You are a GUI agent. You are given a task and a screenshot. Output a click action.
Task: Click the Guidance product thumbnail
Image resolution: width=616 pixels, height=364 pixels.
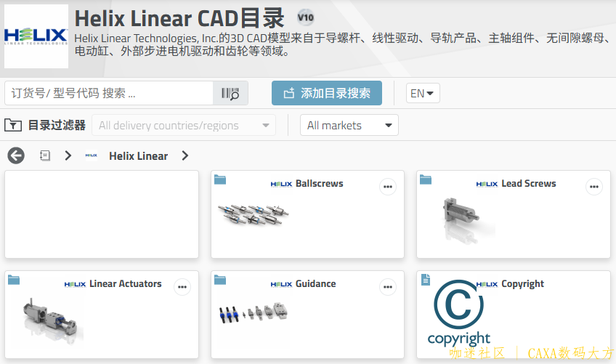tap(254, 313)
